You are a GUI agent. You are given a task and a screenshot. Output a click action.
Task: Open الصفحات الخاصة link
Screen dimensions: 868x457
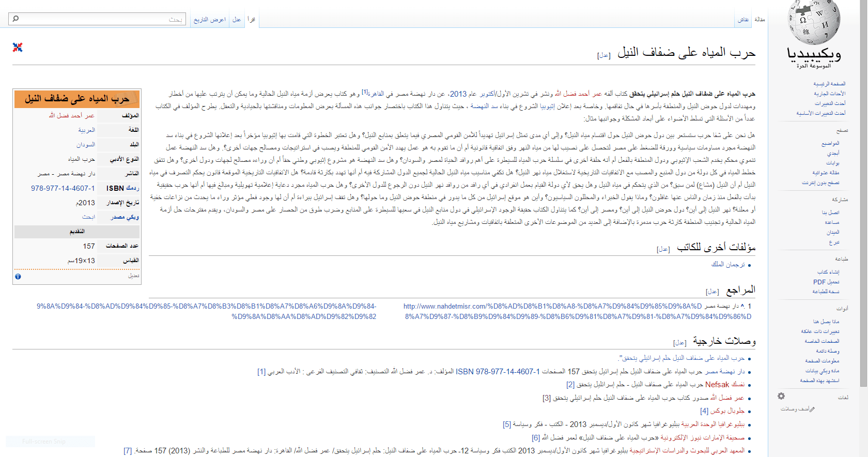coord(822,341)
